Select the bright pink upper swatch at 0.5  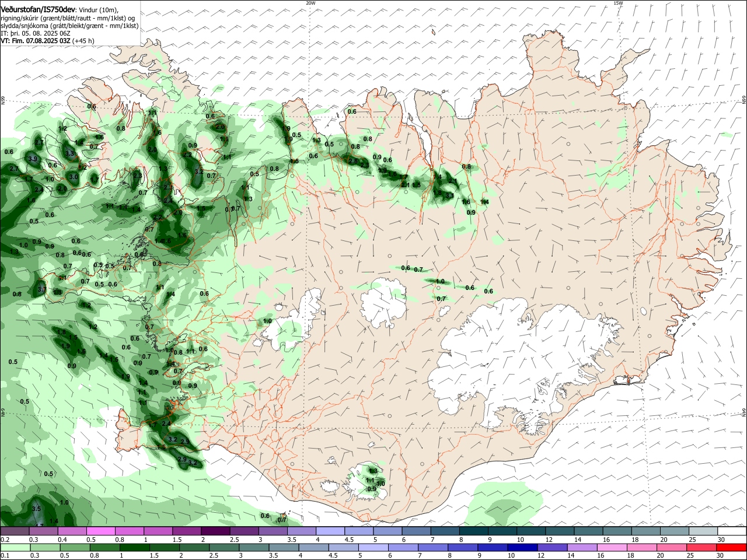(x=100, y=531)
